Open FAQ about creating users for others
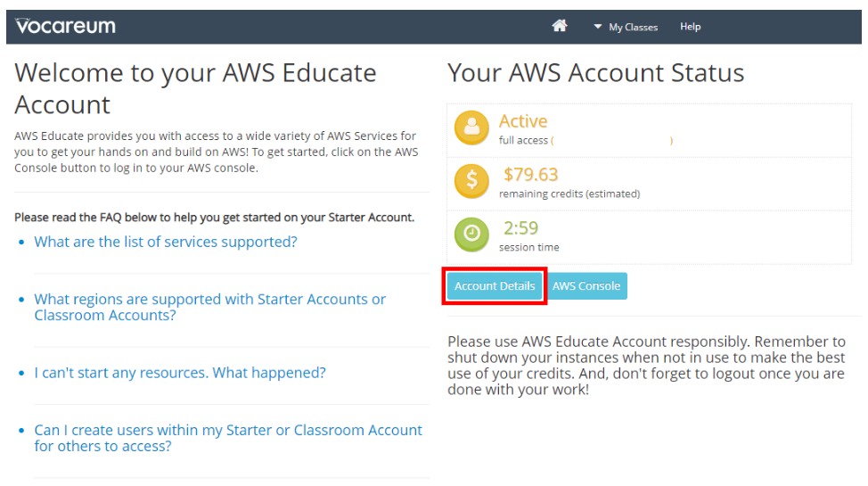The width and height of the screenshot is (868, 486). pos(228,438)
